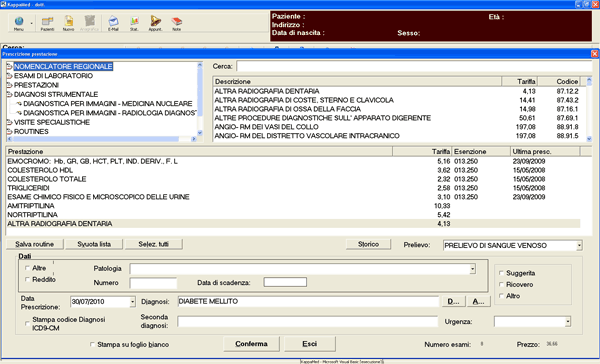Open the Patologia dropdown
This screenshot has height=364, width=600.
(x=473, y=269)
